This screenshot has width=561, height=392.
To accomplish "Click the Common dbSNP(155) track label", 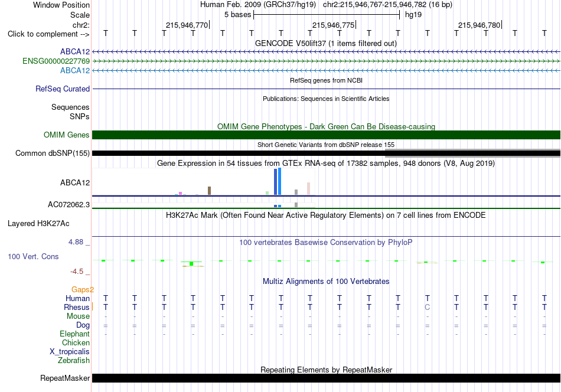I will (53, 153).
